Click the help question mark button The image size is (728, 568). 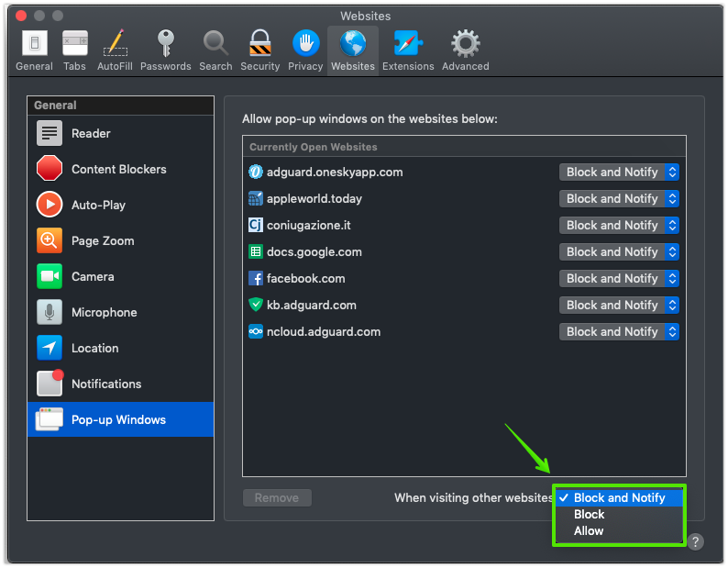point(696,541)
